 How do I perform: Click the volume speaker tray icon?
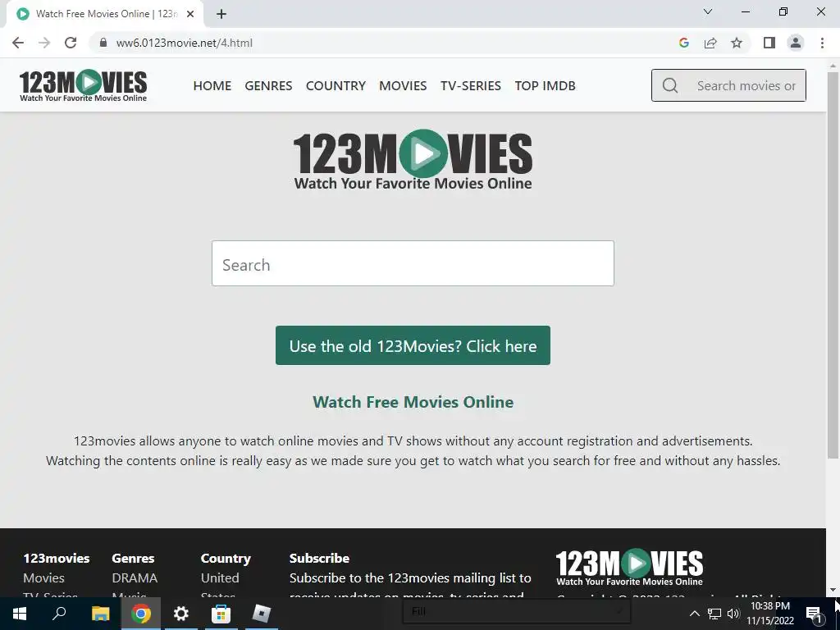tap(733, 614)
